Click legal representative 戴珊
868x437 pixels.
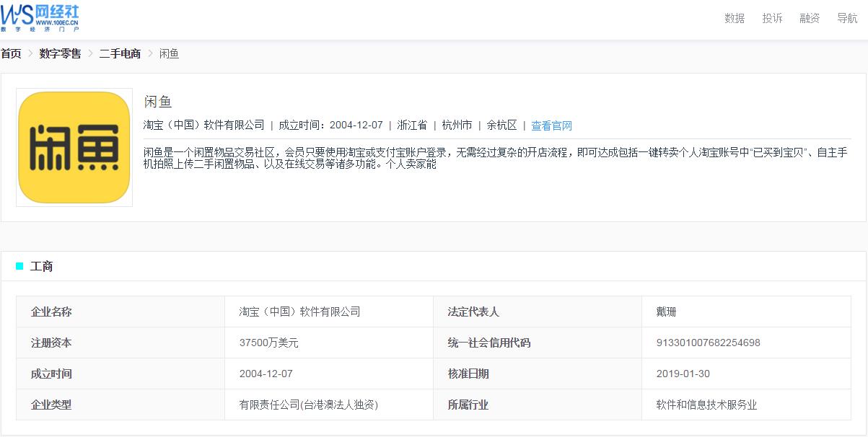[667, 311]
